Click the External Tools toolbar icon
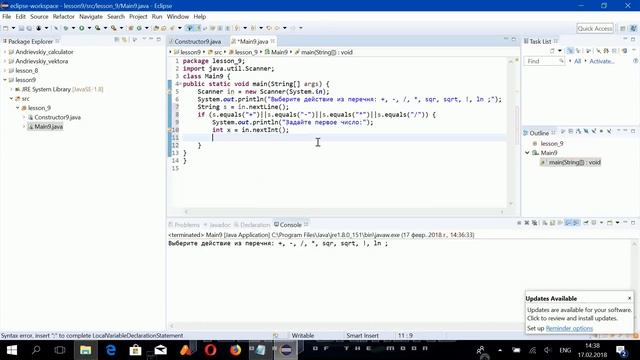 113,28
